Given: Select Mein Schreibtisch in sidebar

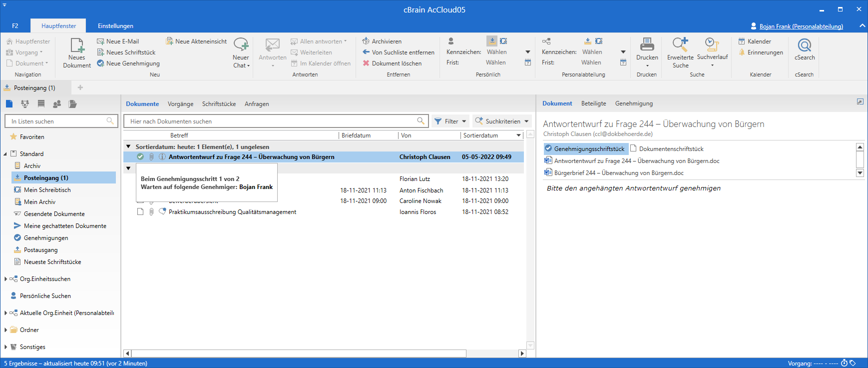Looking at the screenshot, I should pos(47,190).
